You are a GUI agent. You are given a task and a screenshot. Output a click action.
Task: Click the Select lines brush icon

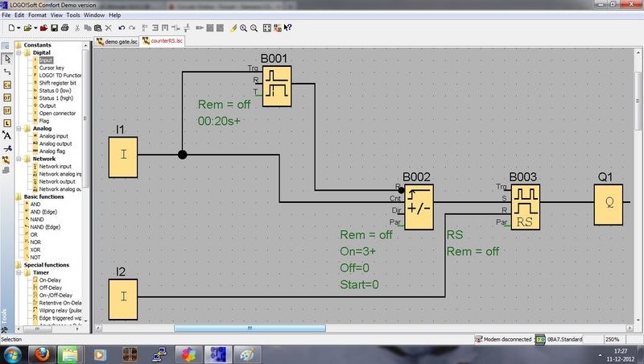(x=233, y=28)
